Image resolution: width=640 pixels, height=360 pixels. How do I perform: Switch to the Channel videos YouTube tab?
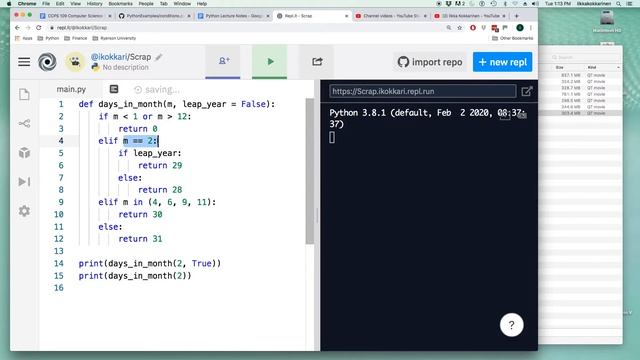pyautogui.click(x=391, y=16)
